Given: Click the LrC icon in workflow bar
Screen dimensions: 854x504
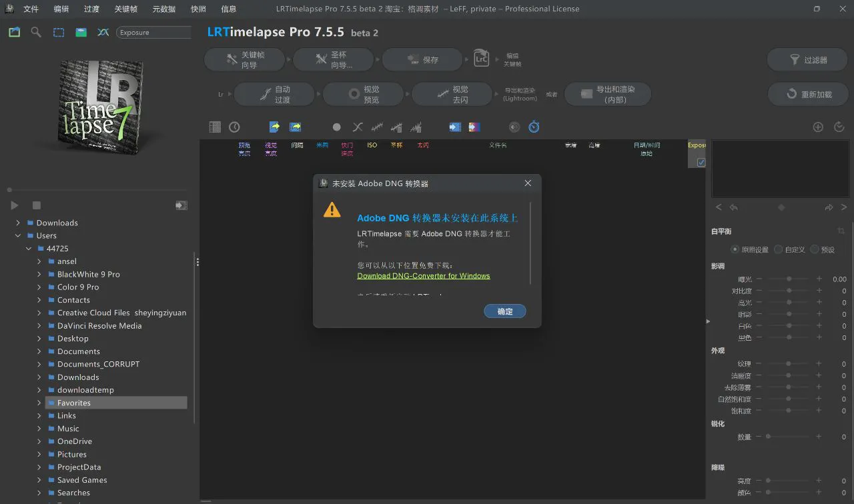Looking at the screenshot, I should (x=481, y=59).
